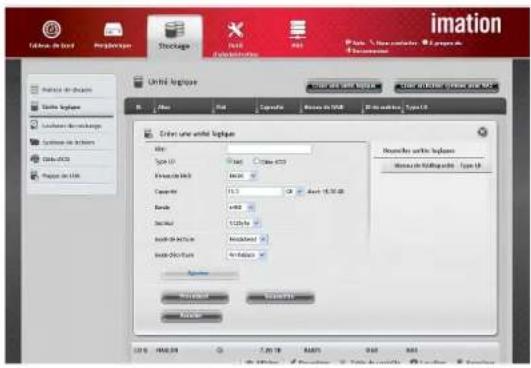This screenshot has width=531, height=368.
Task: Sort table by the Capacité column
Action: pyautogui.click(x=271, y=107)
